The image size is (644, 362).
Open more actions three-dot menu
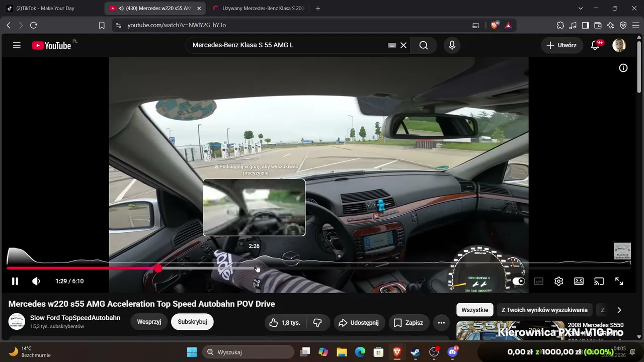click(441, 322)
